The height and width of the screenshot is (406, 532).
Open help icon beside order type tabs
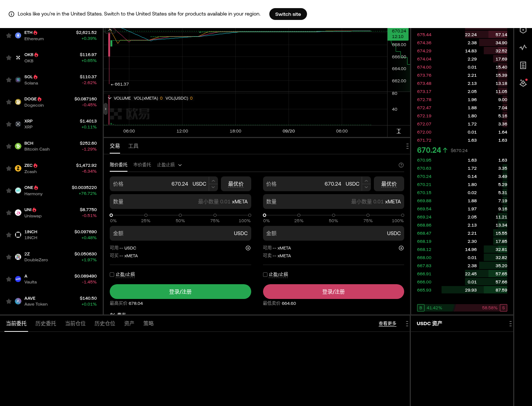coord(401,165)
